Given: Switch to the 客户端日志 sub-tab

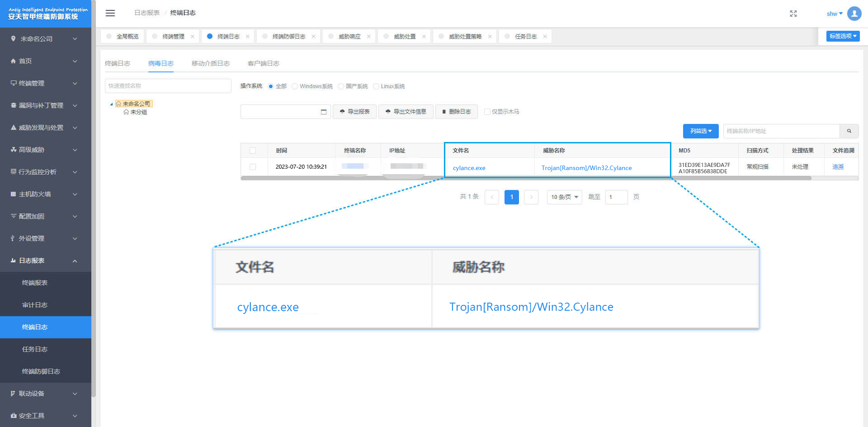Looking at the screenshot, I should (x=264, y=63).
